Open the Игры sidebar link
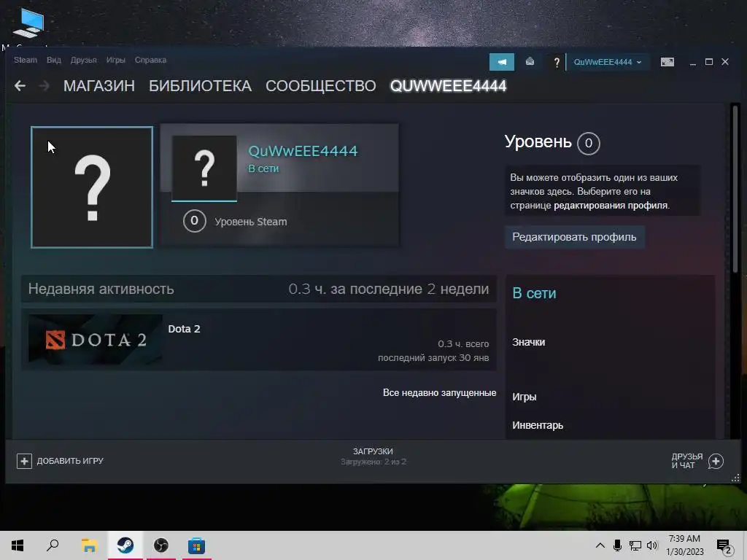This screenshot has width=747, height=560. 525,397
